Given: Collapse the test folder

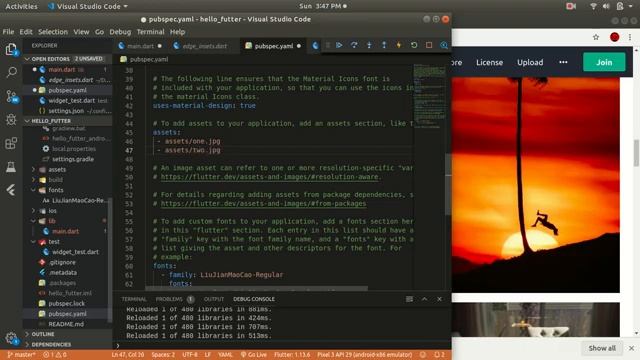Looking at the screenshot, I should point(54,242).
